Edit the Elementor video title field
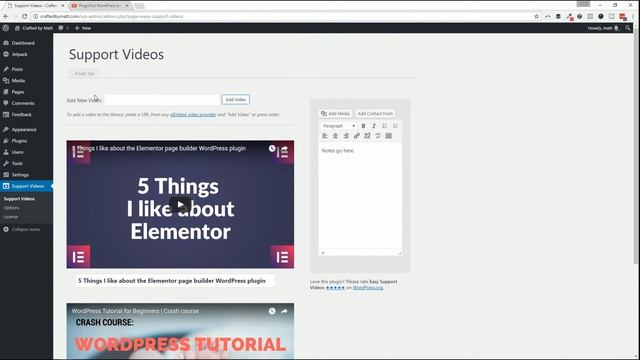The image size is (640, 360). coord(175,281)
